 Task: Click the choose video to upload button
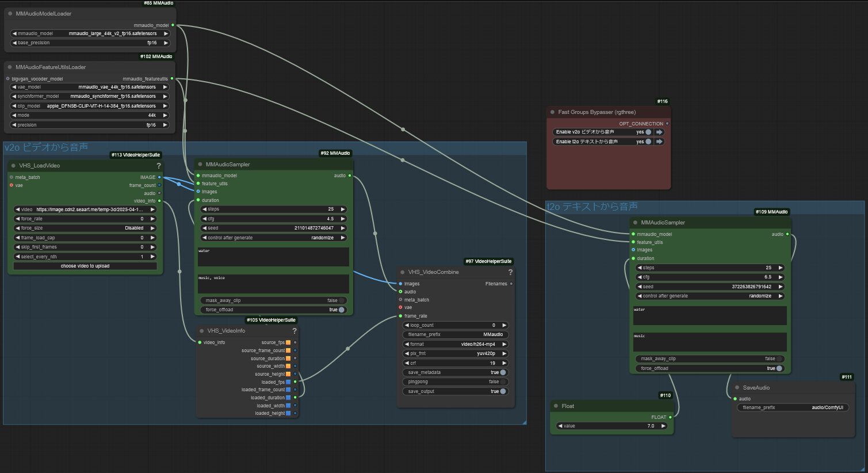85,266
